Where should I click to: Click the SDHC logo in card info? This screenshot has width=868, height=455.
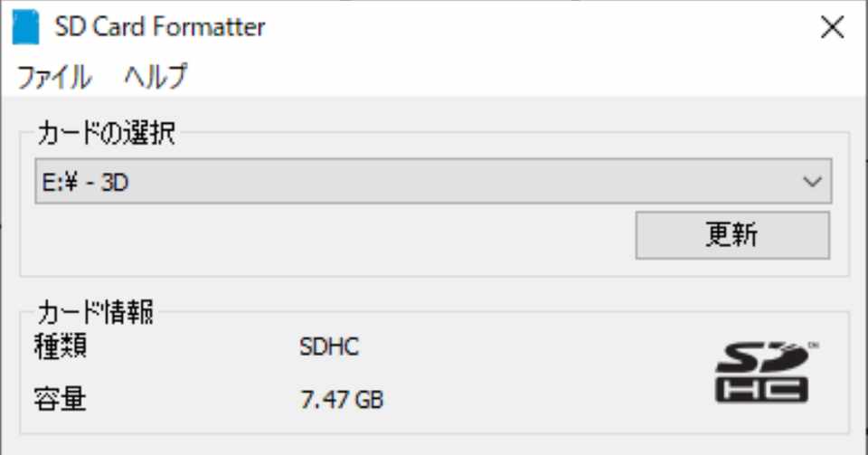pyautogui.click(x=761, y=372)
